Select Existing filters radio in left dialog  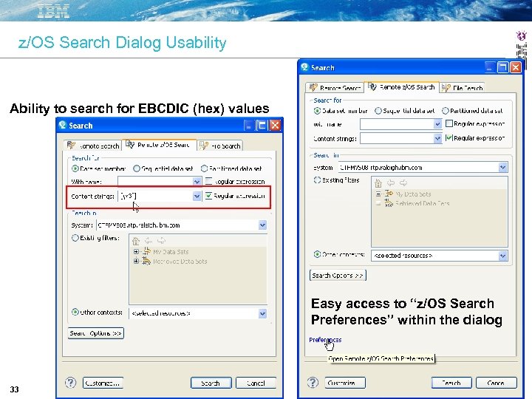[75, 238]
